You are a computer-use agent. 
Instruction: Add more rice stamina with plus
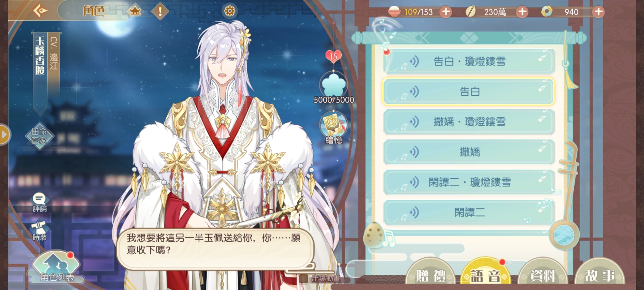(446, 12)
